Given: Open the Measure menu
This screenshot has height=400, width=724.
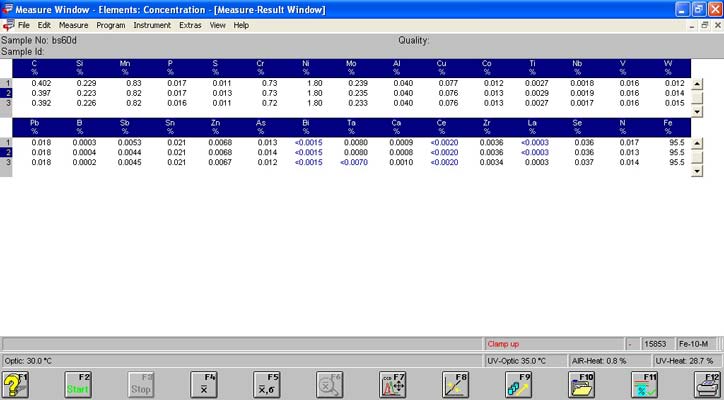Looking at the screenshot, I should tap(73, 25).
